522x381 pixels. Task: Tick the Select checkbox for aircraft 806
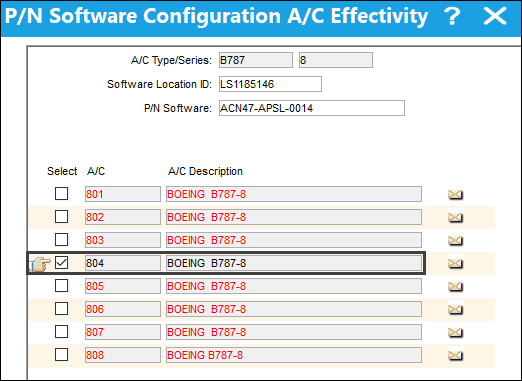pyautogui.click(x=62, y=309)
